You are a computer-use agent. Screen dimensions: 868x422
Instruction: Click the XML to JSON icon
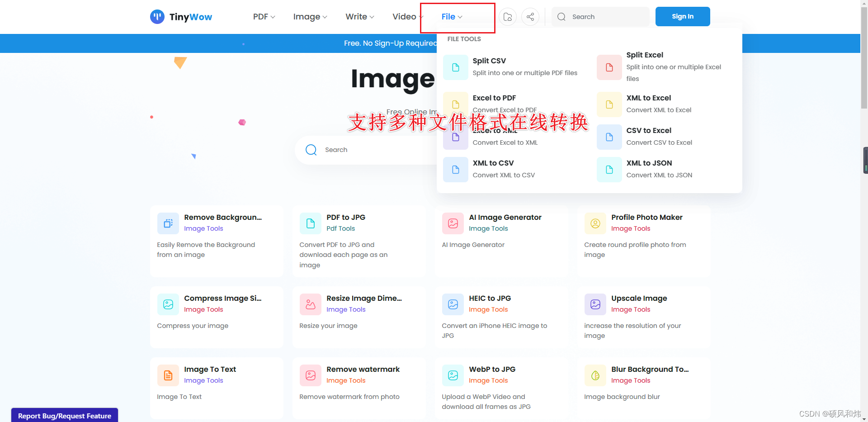tap(609, 170)
